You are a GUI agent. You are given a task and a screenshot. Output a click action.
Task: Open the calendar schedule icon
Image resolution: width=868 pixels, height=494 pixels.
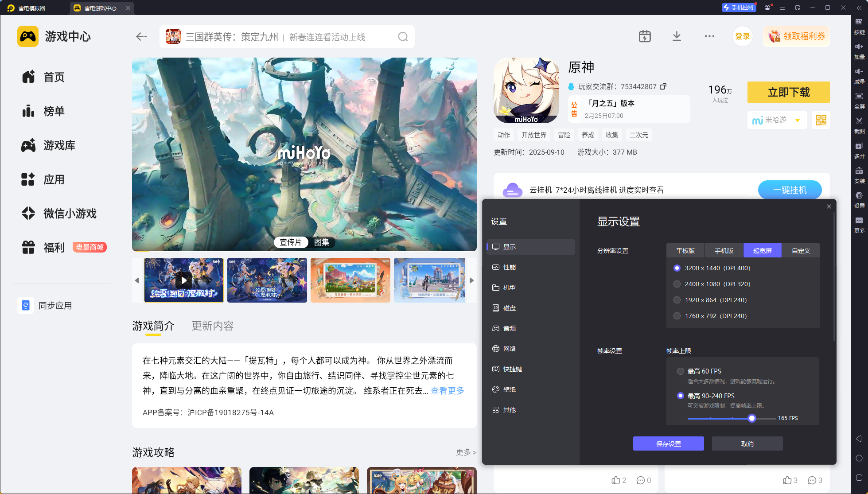pos(645,36)
